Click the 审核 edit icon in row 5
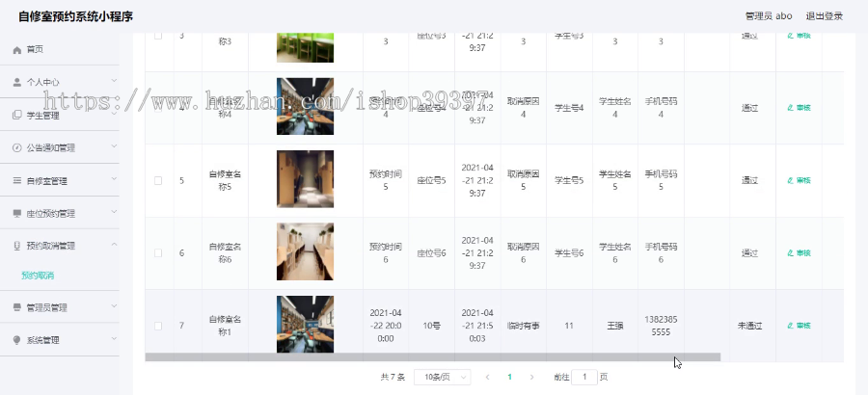 pyautogui.click(x=791, y=180)
